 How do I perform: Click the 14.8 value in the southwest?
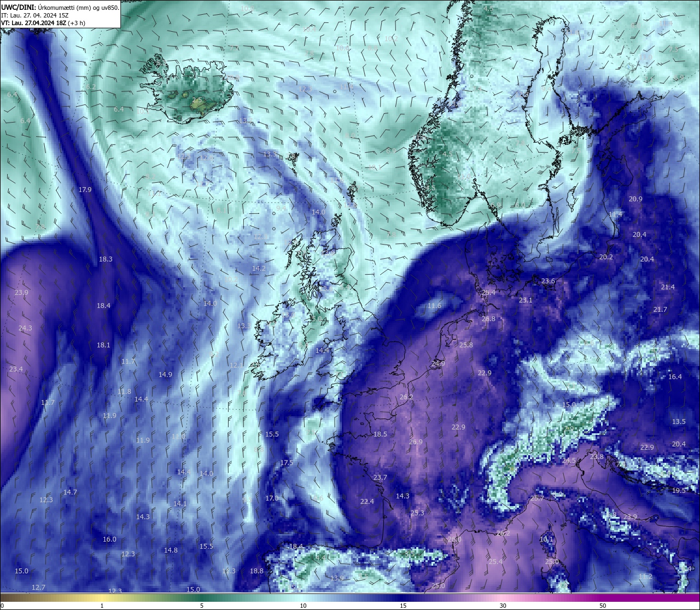(171, 550)
